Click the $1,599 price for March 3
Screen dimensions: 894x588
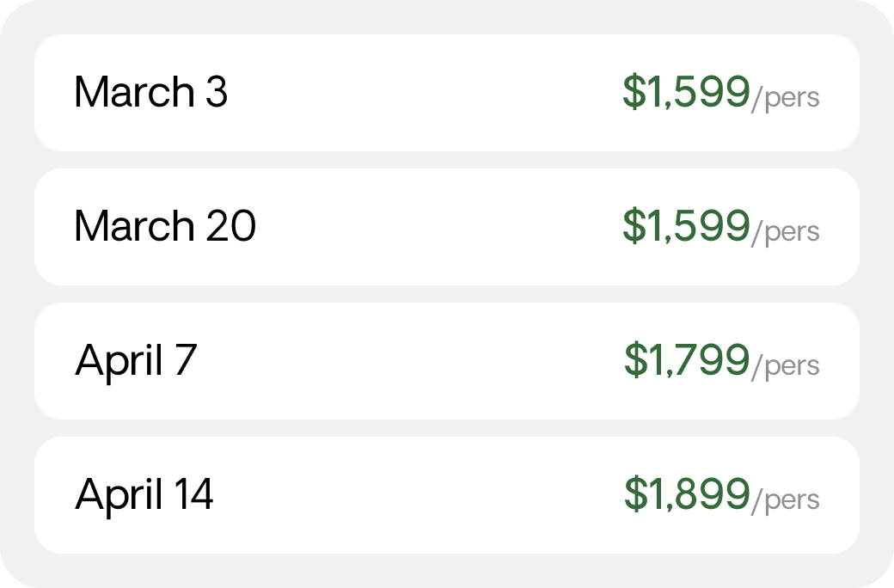pos(687,91)
